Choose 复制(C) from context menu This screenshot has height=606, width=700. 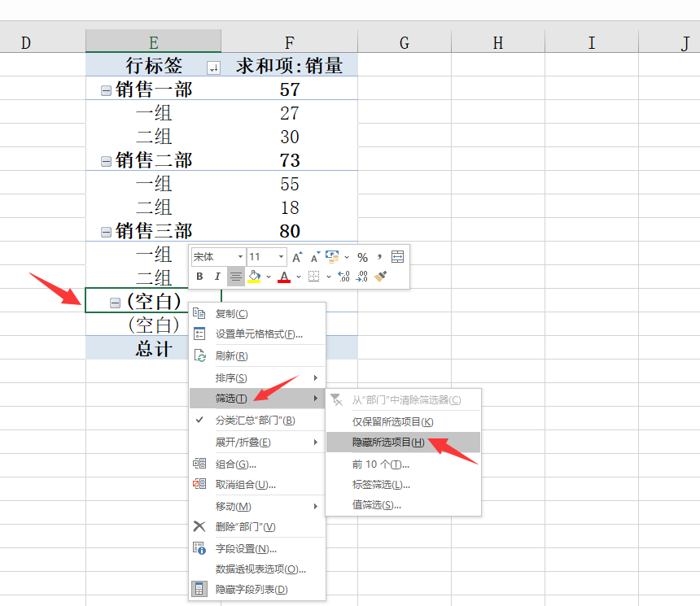257,314
